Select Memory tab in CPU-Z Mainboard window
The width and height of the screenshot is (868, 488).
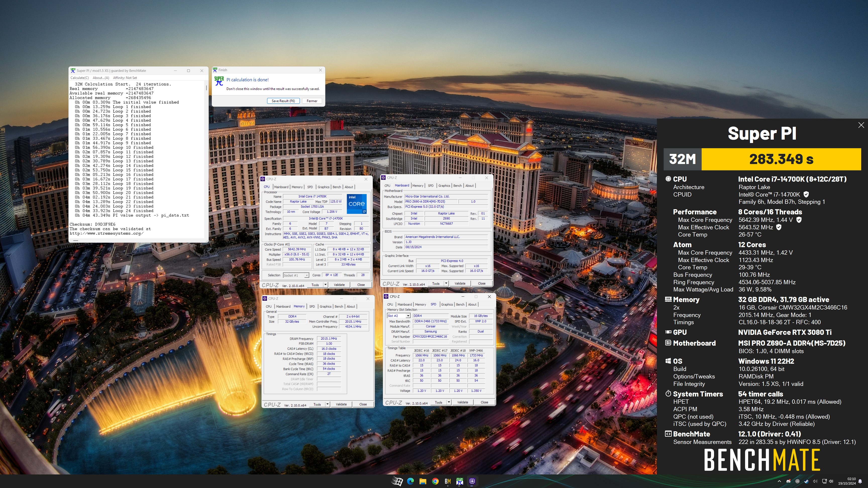coord(417,186)
